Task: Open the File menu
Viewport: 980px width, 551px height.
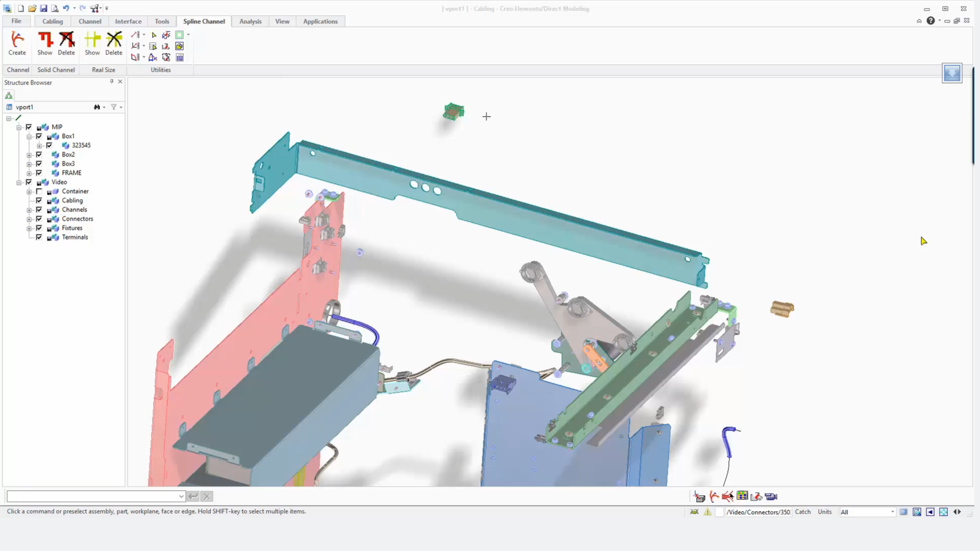Action: pos(16,21)
